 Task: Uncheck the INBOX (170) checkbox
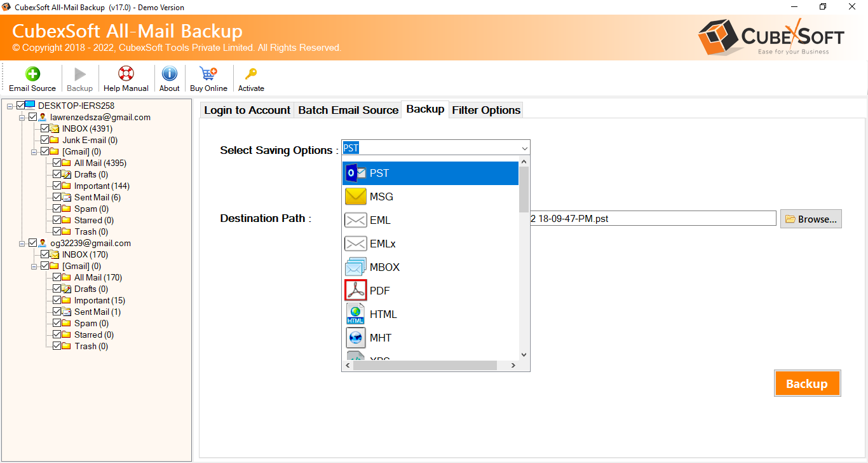[44, 254]
